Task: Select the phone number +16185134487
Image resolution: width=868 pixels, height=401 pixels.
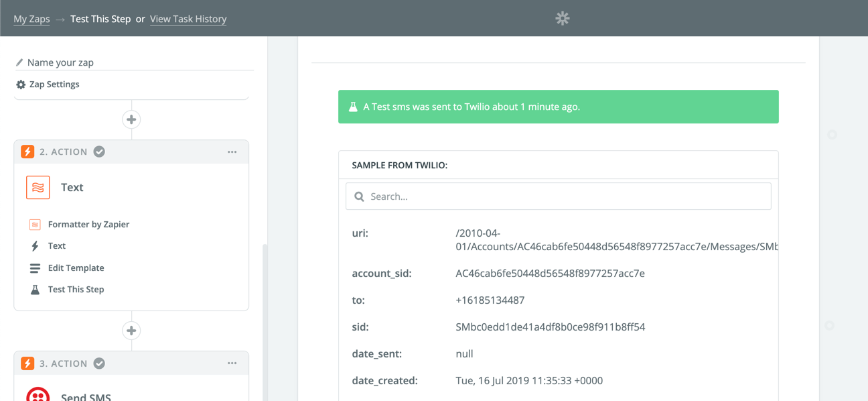Action: [490, 300]
